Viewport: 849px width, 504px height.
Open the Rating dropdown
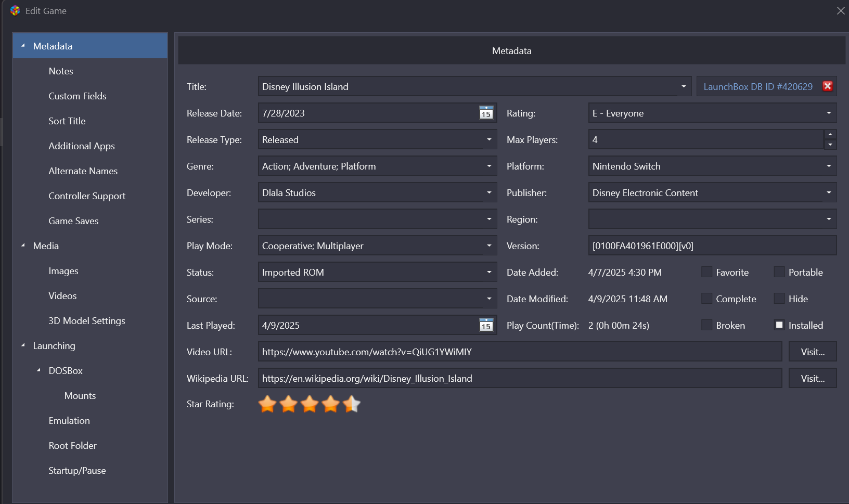(829, 113)
